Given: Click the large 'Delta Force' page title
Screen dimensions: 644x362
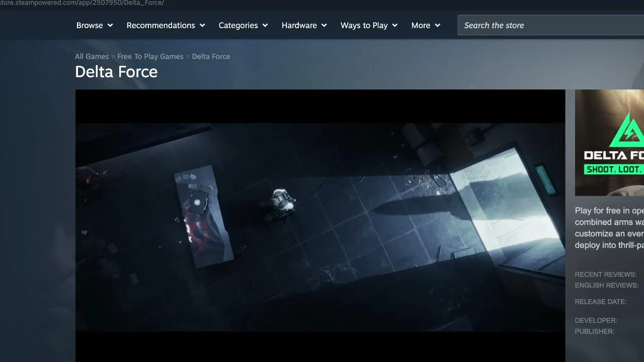Looking at the screenshot, I should click(x=116, y=72).
